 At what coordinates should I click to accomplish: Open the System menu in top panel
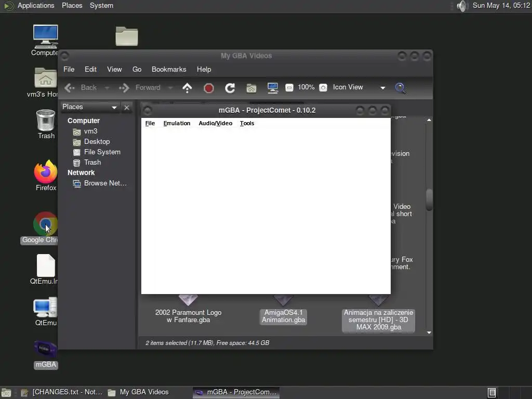click(101, 5)
